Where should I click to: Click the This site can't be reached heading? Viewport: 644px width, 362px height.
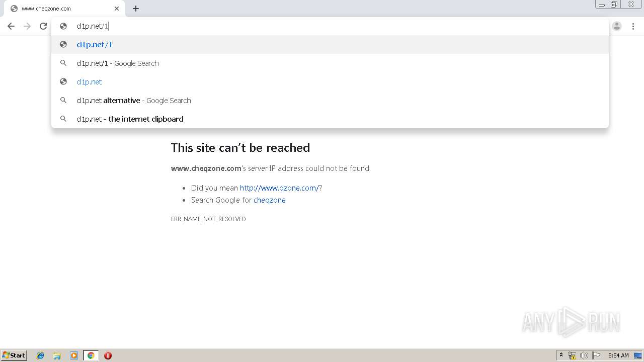[x=240, y=147]
